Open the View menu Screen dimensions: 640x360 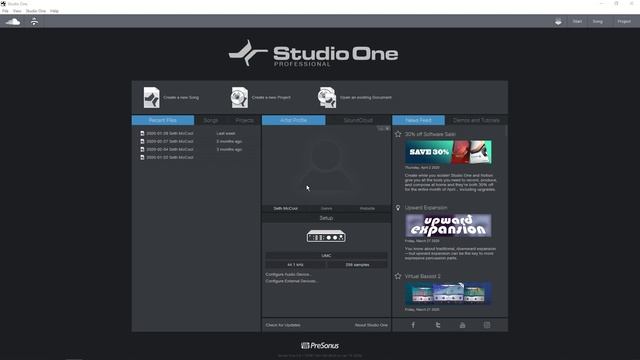(x=17, y=11)
